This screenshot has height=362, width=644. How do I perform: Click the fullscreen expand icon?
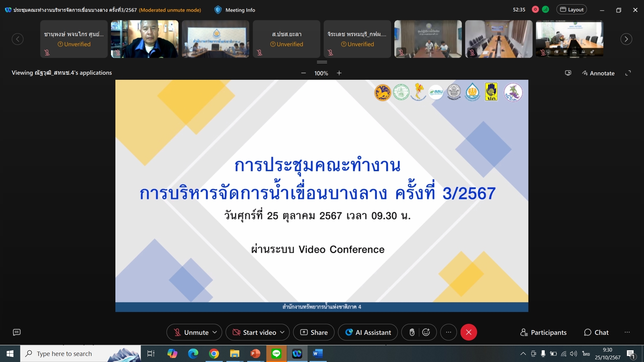(628, 73)
